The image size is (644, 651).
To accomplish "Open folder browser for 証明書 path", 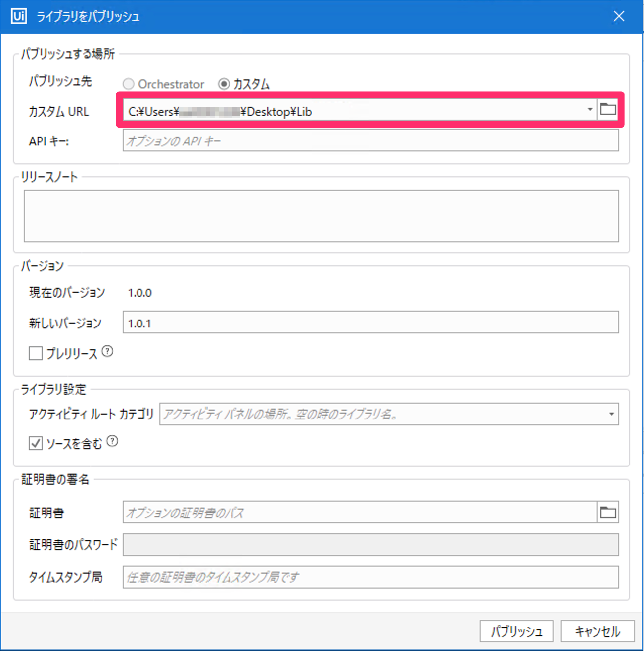I will (x=608, y=512).
